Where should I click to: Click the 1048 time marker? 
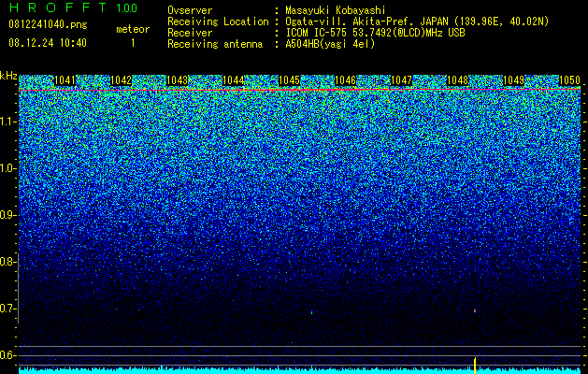pos(457,80)
